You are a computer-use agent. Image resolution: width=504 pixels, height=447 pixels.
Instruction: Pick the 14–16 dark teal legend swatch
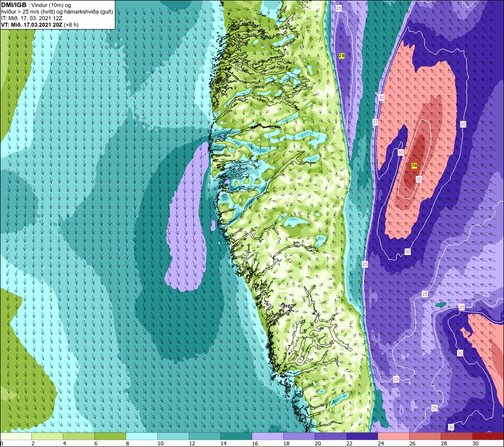(236, 436)
